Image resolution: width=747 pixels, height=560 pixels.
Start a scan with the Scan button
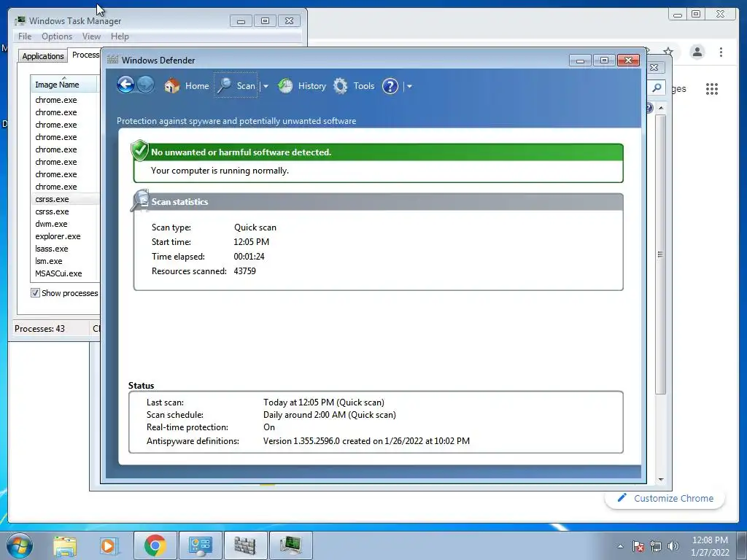tap(236, 85)
